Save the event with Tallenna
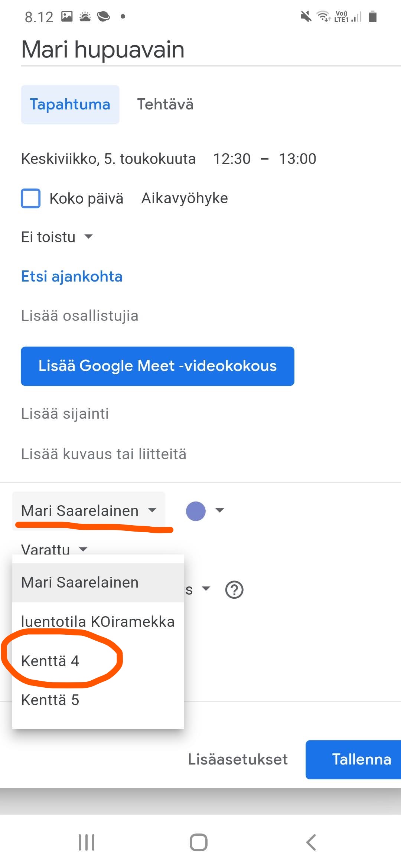 (x=353, y=759)
